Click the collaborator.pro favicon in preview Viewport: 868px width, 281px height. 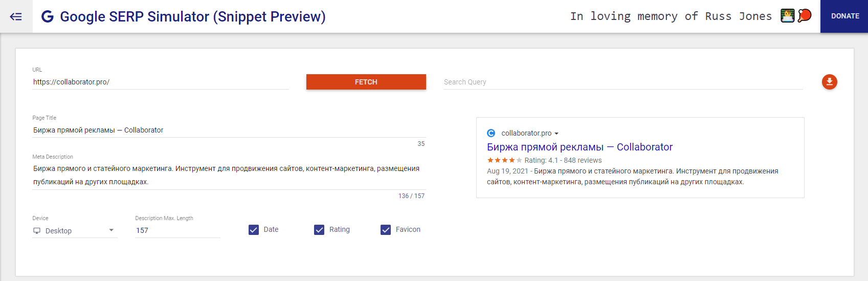click(491, 133)
